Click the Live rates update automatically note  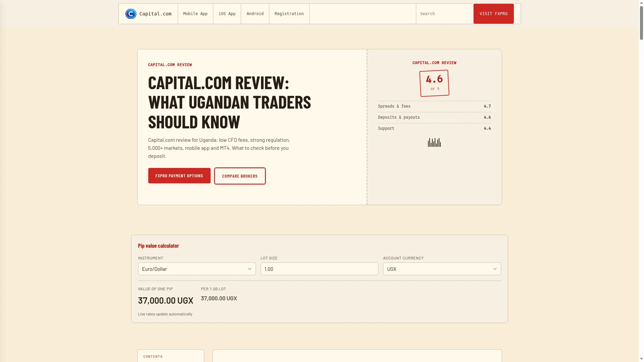(165, 314)
